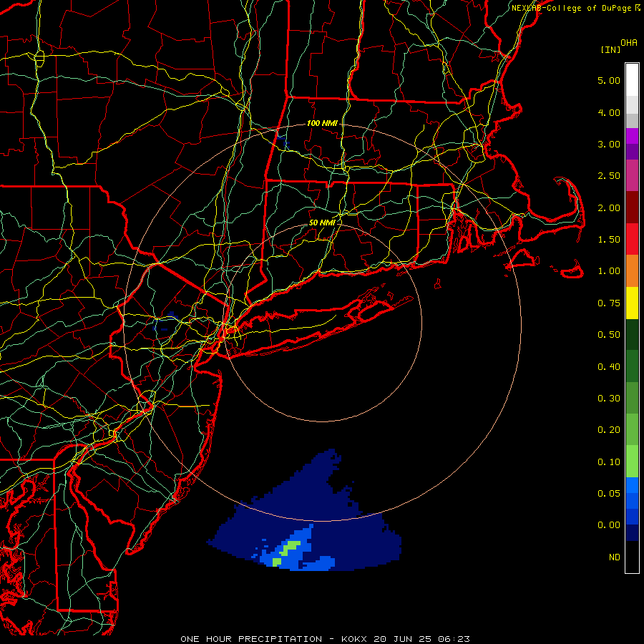Click the 0.10 legend value

coord(609,462)
